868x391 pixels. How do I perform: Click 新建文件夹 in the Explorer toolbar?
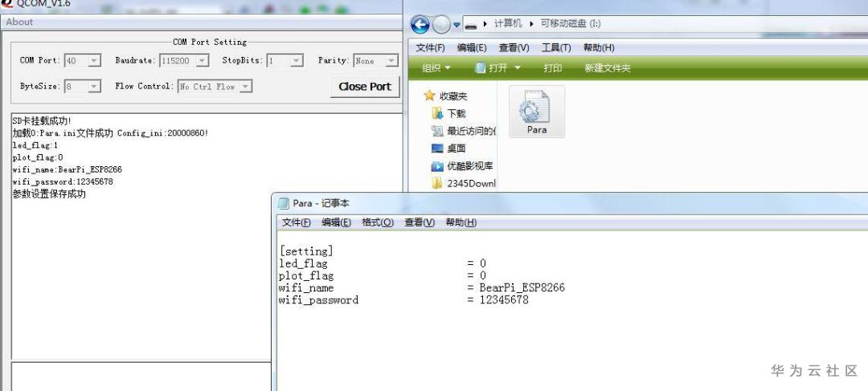click(x=608, y=68)
